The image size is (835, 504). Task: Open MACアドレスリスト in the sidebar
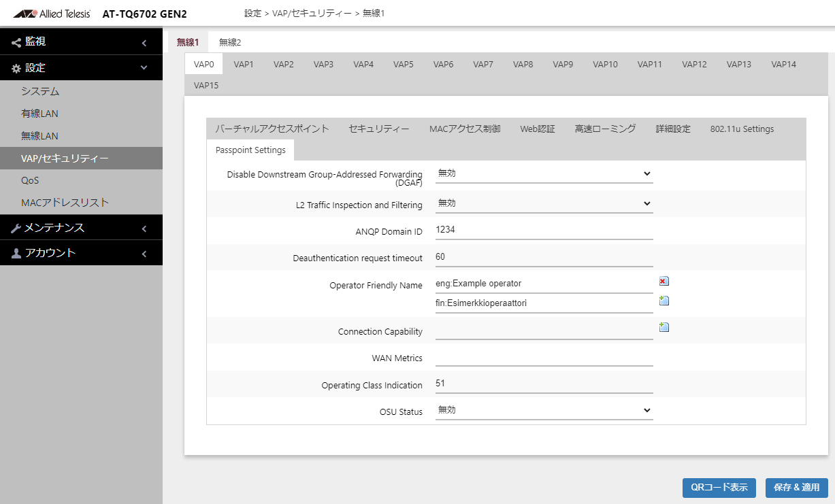pyautogui.click(x=65, y=203)
